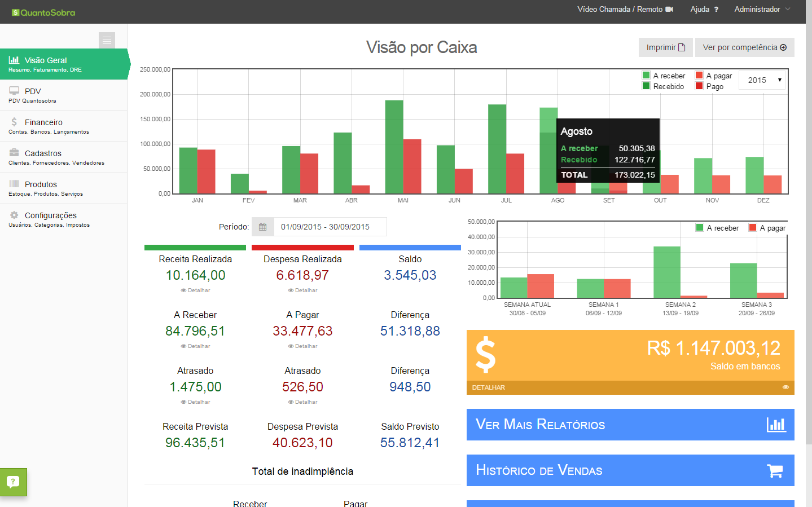
Task: Click the Imprimir button
Action: click(x=666, y=47)
